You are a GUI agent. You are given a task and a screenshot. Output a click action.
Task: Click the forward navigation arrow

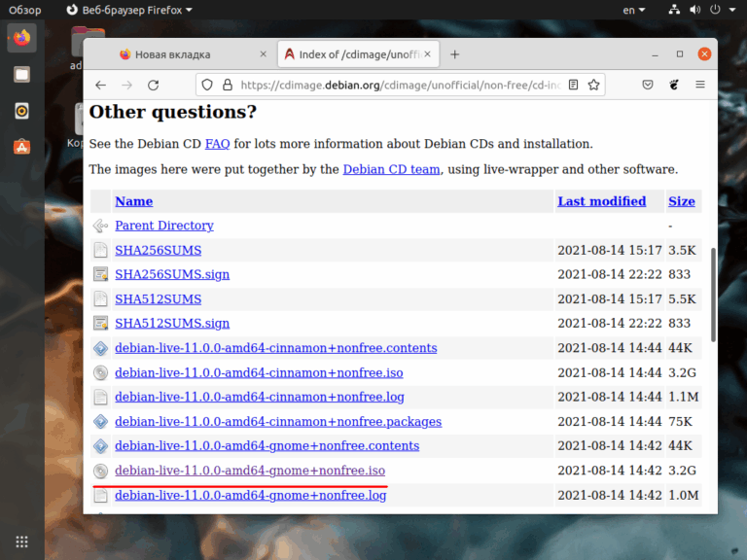(126, 86)
